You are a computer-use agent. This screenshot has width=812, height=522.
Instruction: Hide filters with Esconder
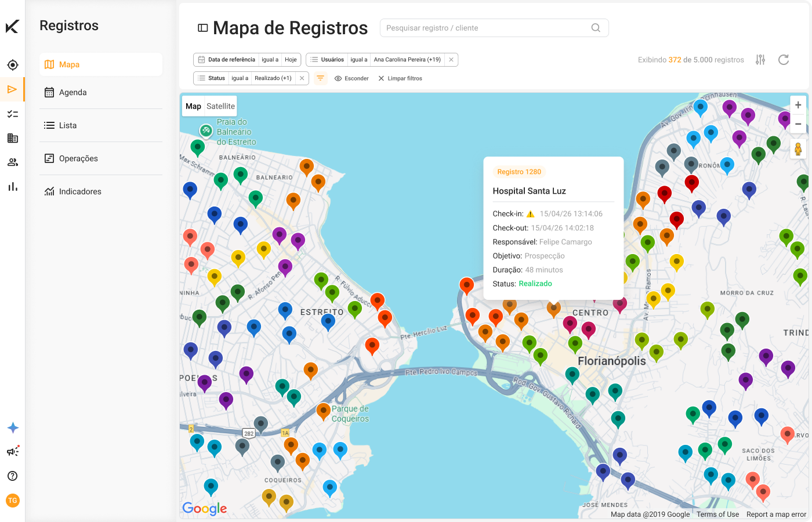tap(351, 78)
